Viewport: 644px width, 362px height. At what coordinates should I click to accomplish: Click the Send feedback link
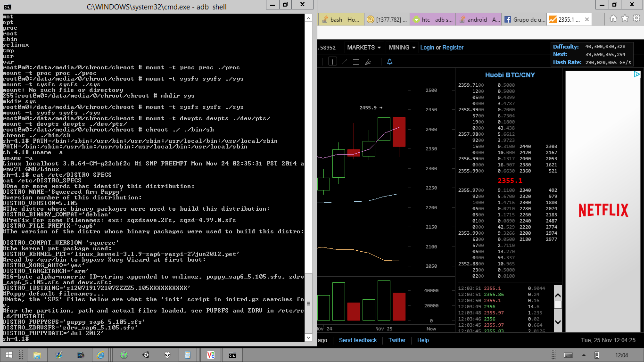(x=358, y=340)
